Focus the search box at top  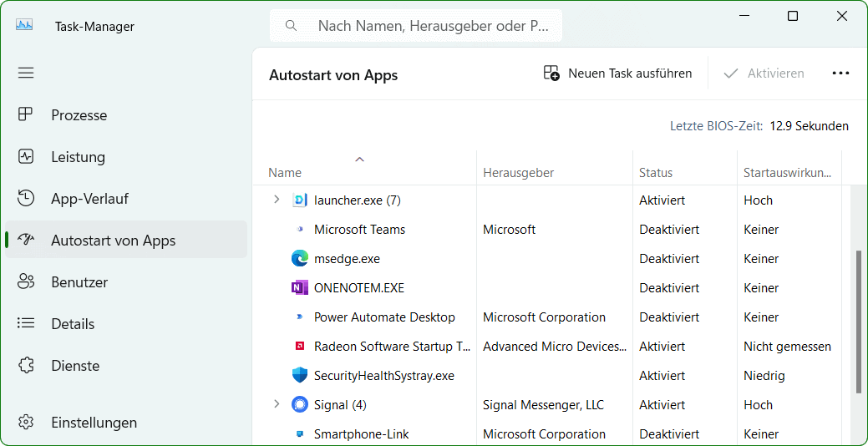click(426, 26)
